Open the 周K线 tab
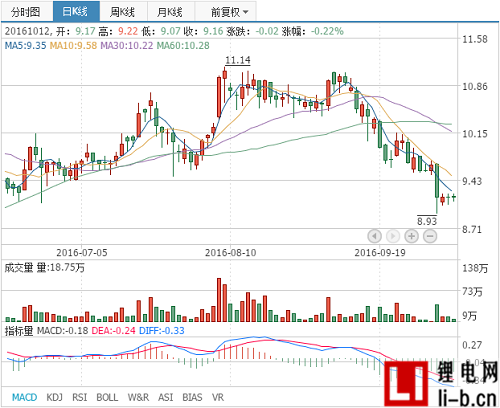The height and width of the screenshot is (408, 500). tap(123, 12)
